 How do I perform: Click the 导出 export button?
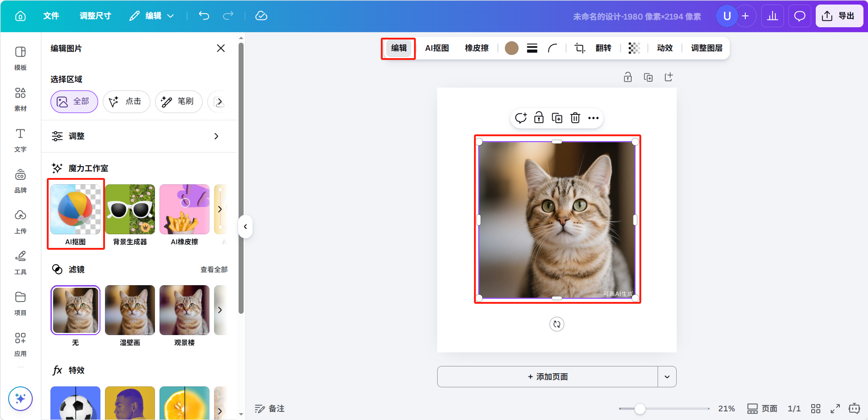[839, 16]
